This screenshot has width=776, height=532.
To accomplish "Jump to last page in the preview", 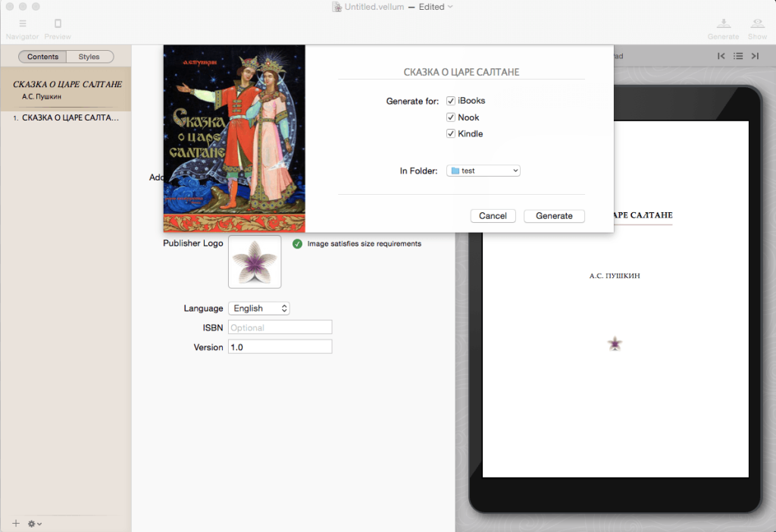I will coord(754,55).
